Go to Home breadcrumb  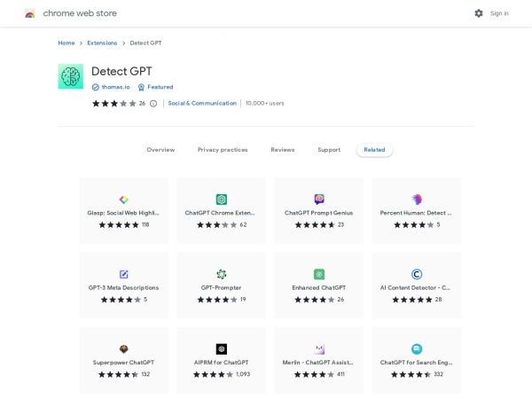tap(66, 43)
